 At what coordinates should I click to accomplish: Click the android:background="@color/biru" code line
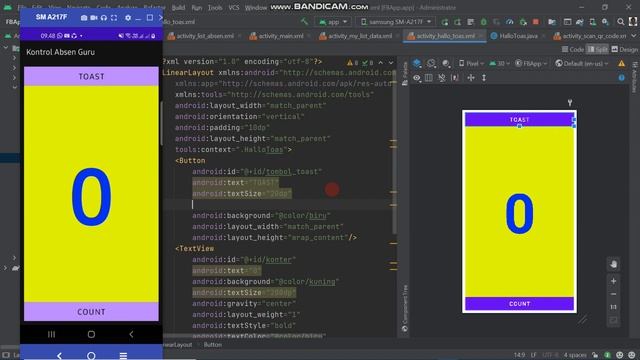[x=261, y=216]
